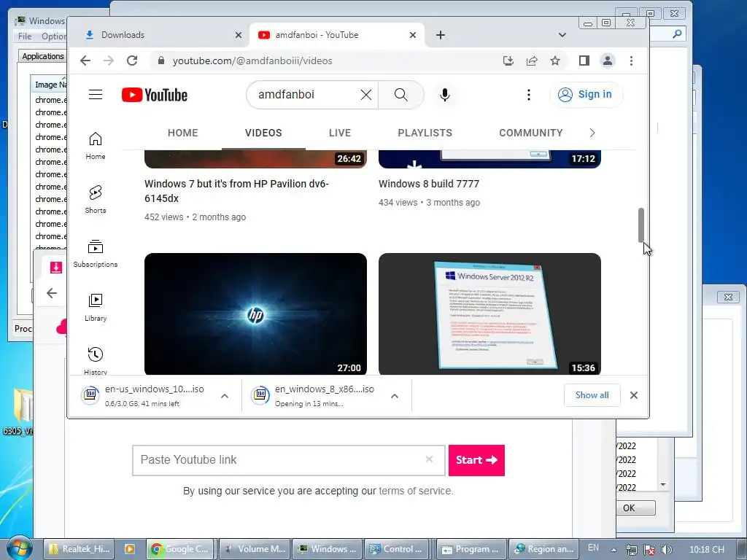The image size is (747, 560).
Task: Open Applications tab in Task Manager
Action: 42,56
